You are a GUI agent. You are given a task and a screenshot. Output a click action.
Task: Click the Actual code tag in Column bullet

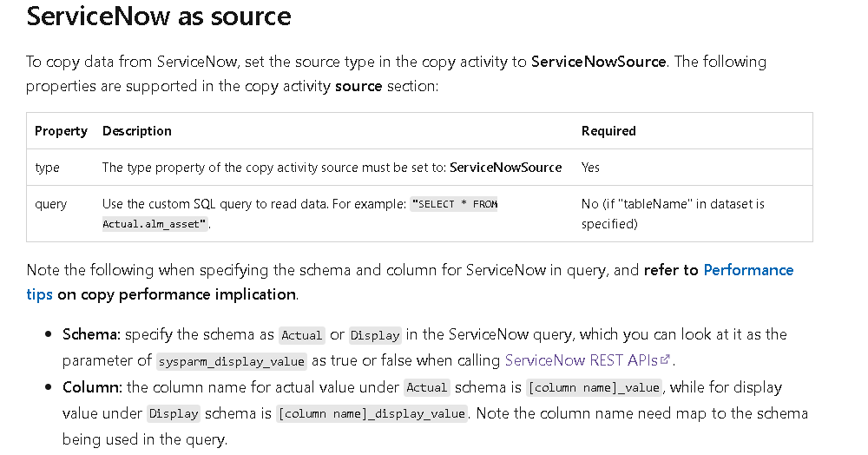(426, 387)
